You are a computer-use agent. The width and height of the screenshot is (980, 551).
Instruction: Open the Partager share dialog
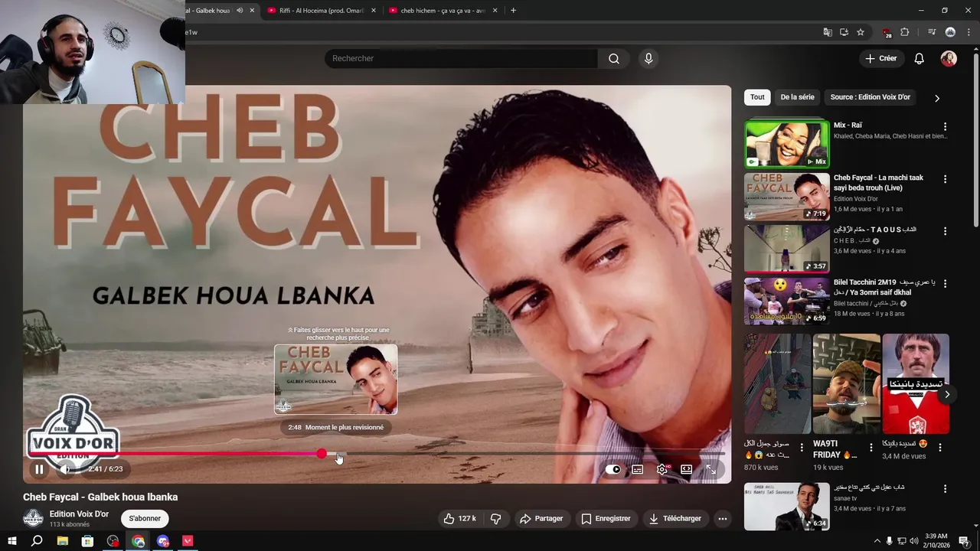[541, 519]
